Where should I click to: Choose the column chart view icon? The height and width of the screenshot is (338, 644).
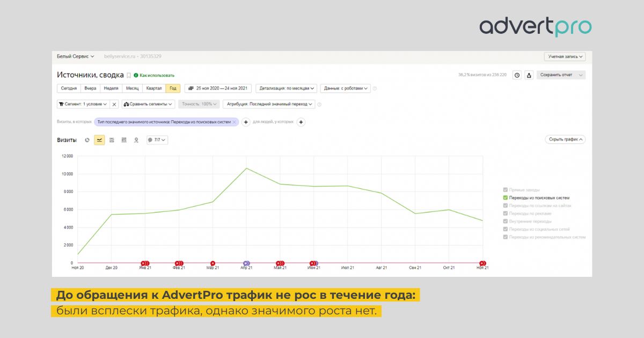(124, 140)
